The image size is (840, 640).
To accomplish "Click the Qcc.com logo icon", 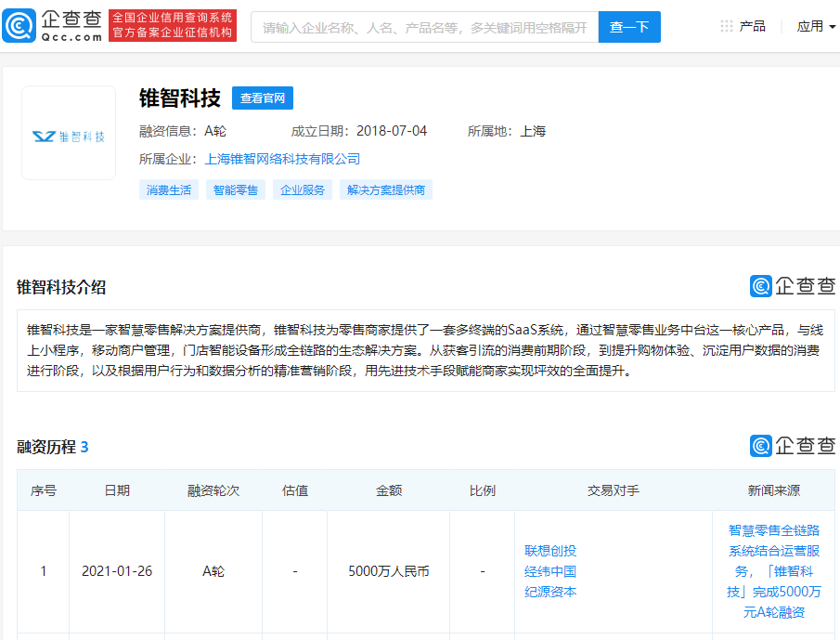I will 19,26.
